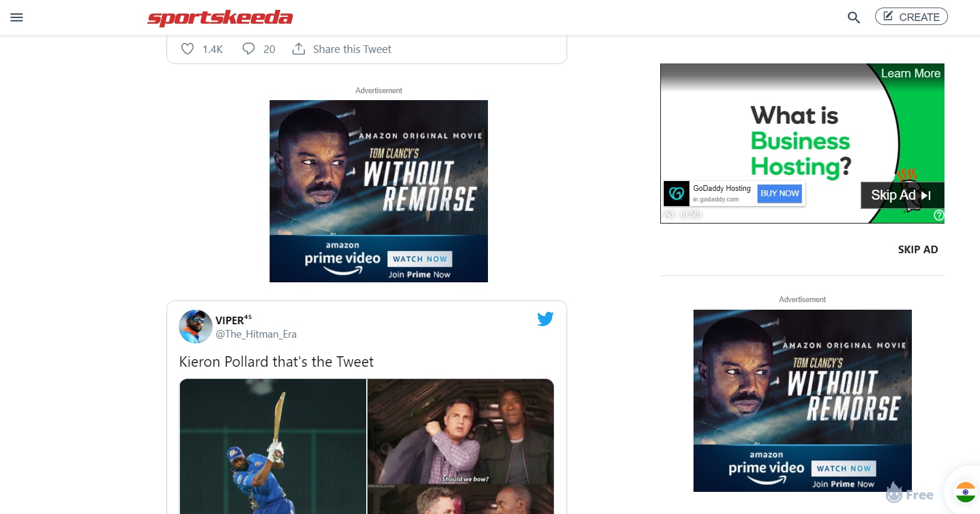Click WATCH NOW in the sidebar Prime Video ad

pos(844,469)
